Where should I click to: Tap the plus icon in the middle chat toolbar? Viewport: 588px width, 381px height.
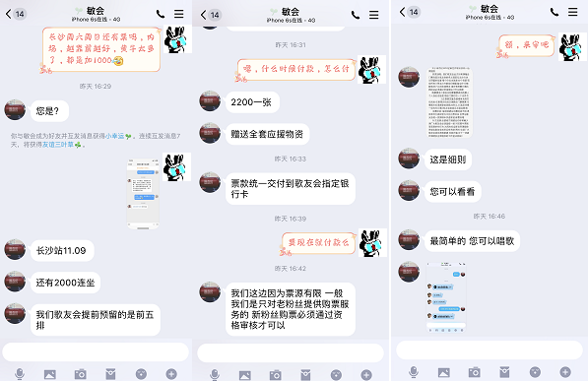pos(366,375)
